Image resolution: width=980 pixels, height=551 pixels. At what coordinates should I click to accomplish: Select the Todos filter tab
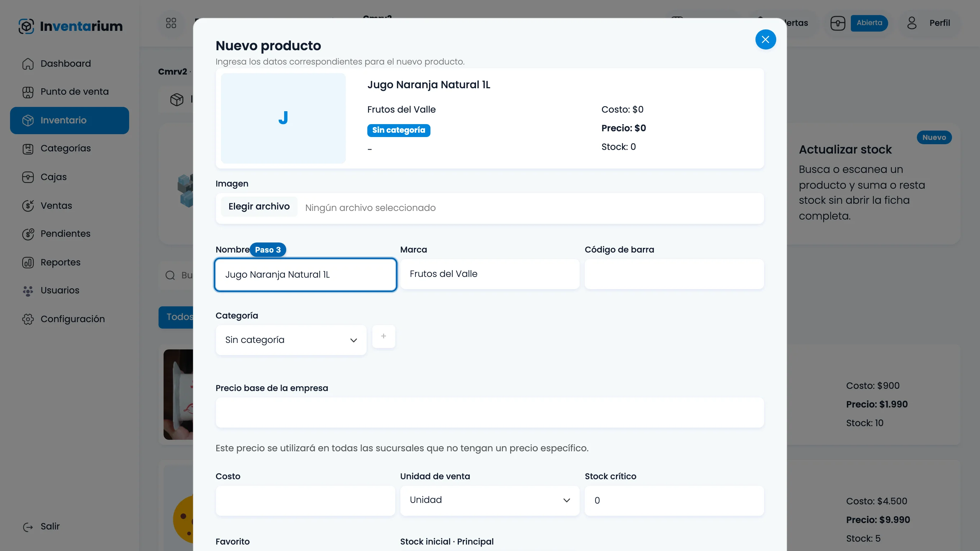[x=176, y=317]
